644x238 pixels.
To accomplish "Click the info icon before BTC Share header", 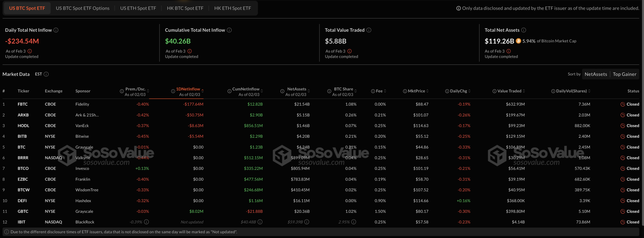I will coord(329,91).
